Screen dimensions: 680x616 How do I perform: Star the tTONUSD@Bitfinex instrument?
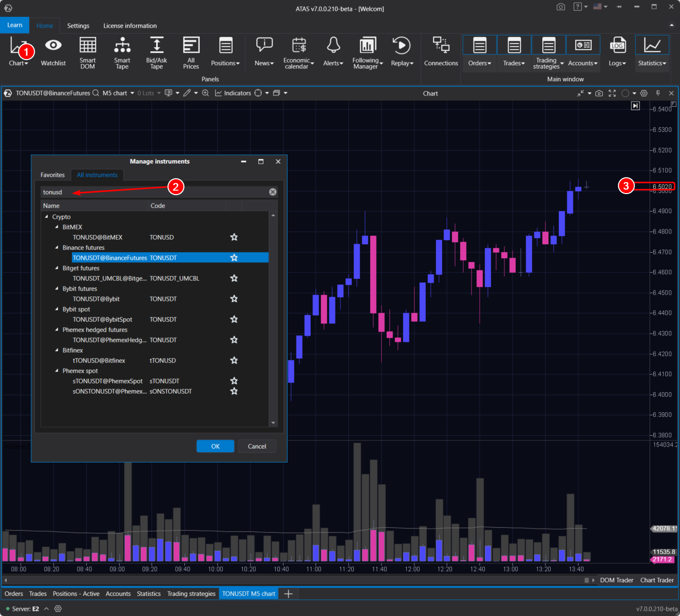click(234, 360)
